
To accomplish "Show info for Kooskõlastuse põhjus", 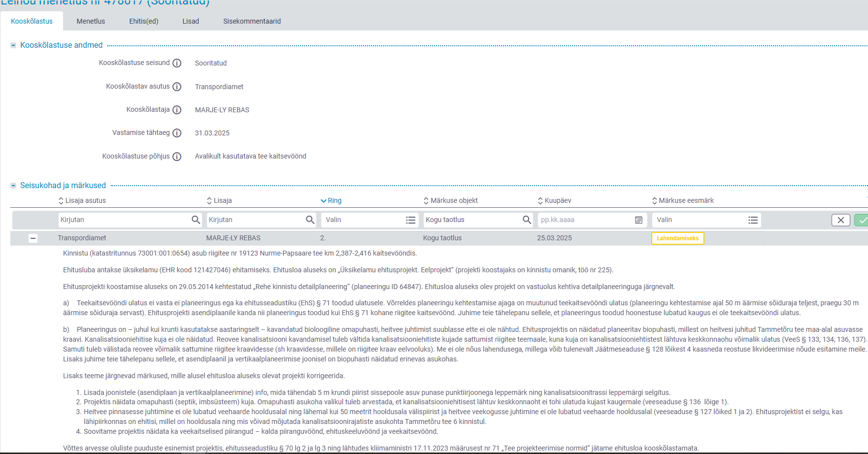I will pyautogui.click(x=177, y=157).
